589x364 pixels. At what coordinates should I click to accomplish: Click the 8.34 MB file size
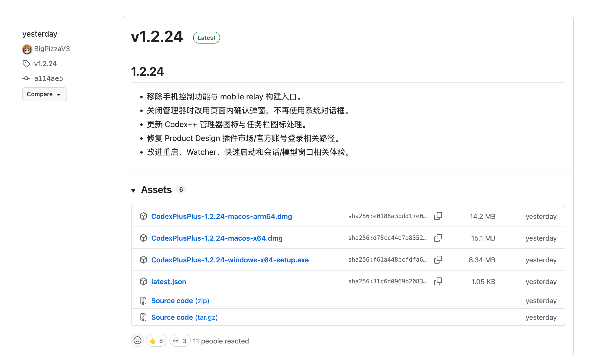(x=482, y=260)
